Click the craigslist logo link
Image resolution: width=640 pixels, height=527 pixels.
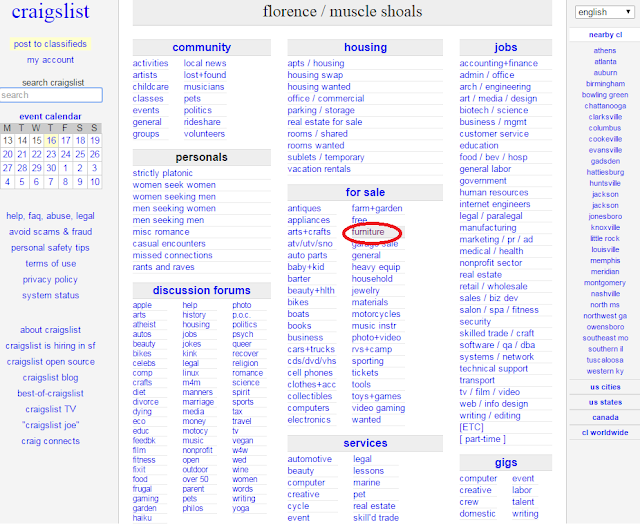50,11
